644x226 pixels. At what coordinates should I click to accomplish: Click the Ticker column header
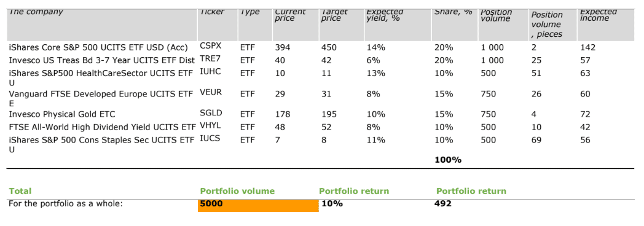click(213, 12)
